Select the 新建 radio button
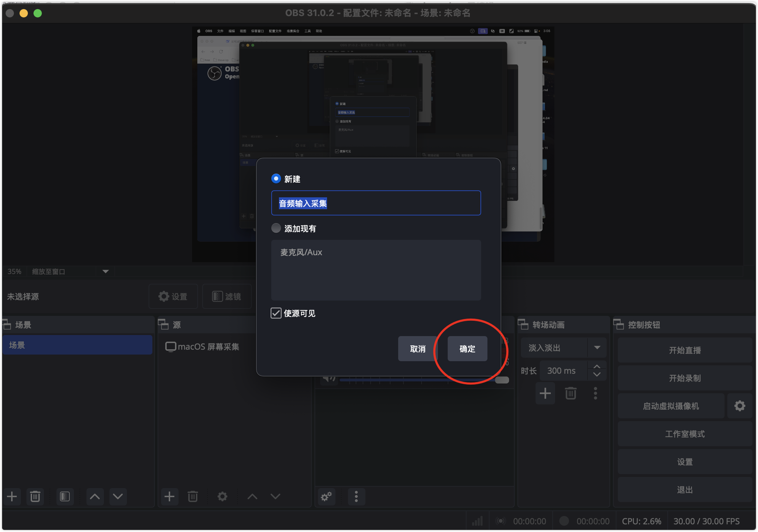Image resolution: width=758 pixels, height=532 pixels. tap(276, 179)
